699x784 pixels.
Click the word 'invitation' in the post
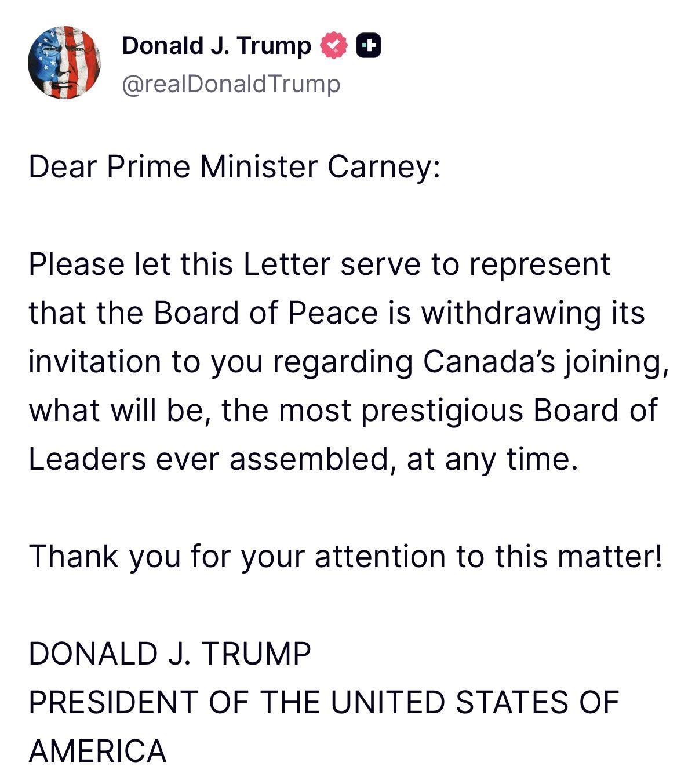click(x=94, y=362)
